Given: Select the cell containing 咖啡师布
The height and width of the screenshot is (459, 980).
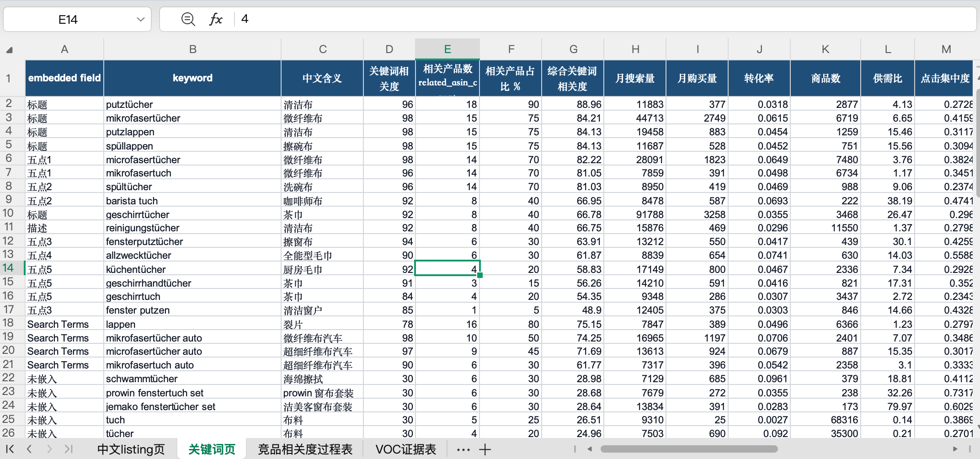Looking at the screenshot, I should coord(322,201).
